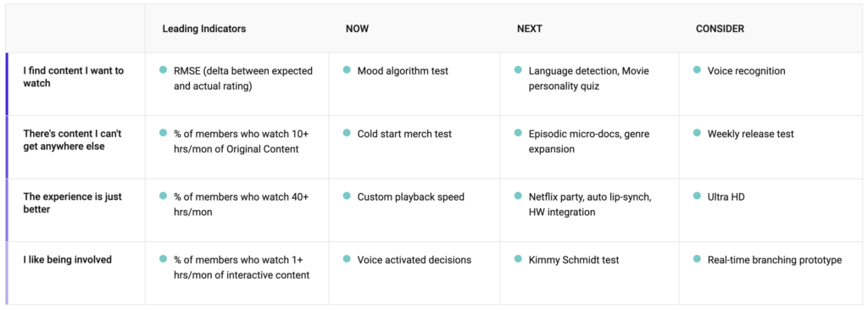Viewport: 868px width, 310px height.
Task: Click the 'I like being involved' row label
Action: [68, 260]
